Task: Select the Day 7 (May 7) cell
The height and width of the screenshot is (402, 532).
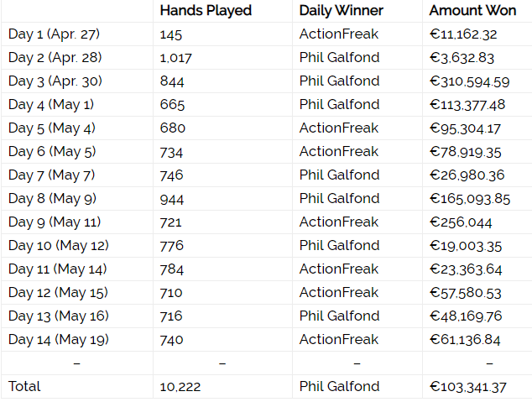Action: pyautogui.click(x=52, y=175)
